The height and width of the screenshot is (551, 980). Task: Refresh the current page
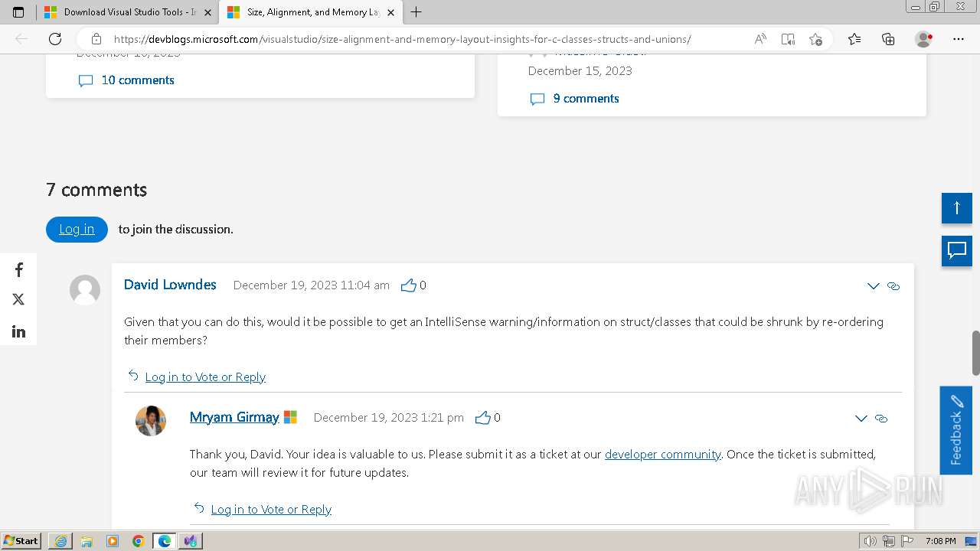point(55,39)
